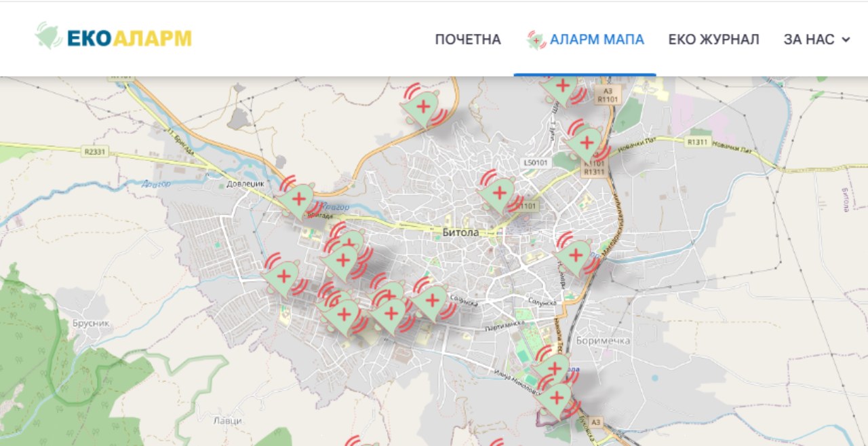Open the standalone alarm marker north of the city
The image size is (868, 446).
tap(423, 107)
